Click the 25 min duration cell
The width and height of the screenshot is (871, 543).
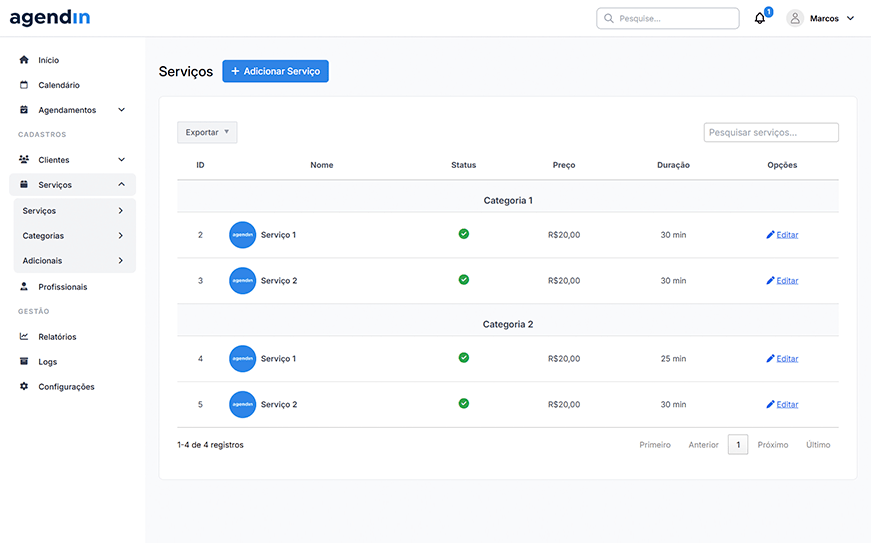coord(673,359)
